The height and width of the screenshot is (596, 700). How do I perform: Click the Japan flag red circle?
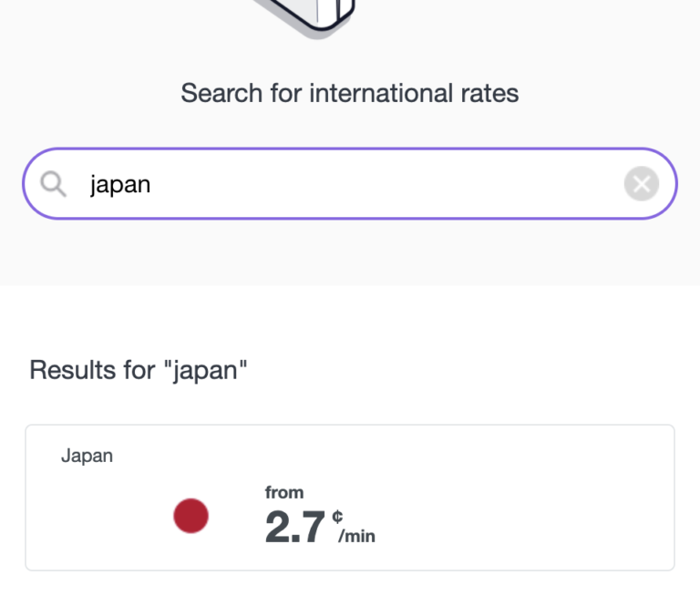[x=191, y=517]
